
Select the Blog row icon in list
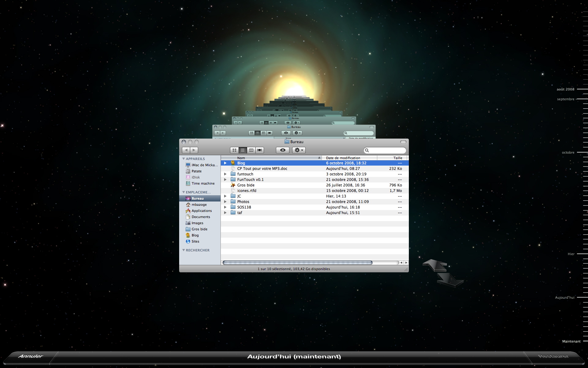tap(233, 163)
